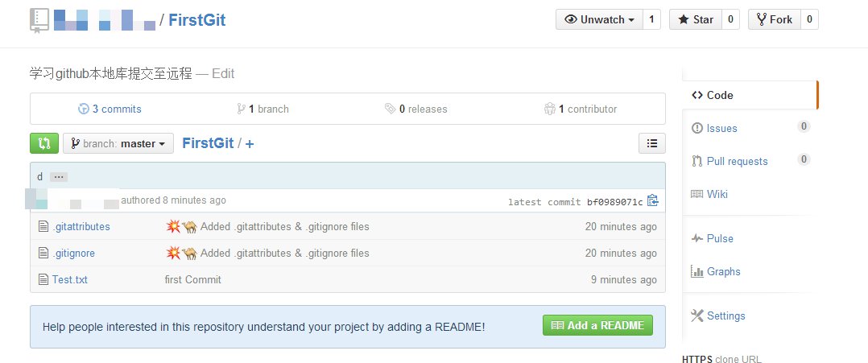
Task: Click the watchers count 1
Action: (x=651, y=19)
